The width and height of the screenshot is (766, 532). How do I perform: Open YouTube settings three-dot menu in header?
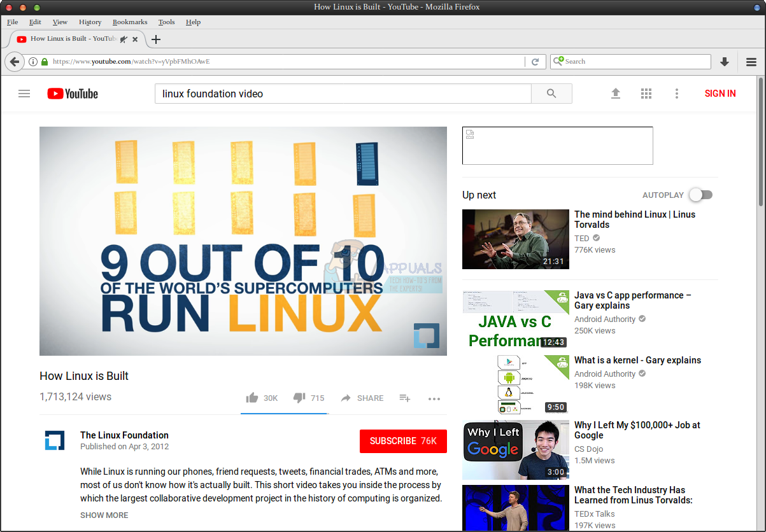(x=677, y=94)
